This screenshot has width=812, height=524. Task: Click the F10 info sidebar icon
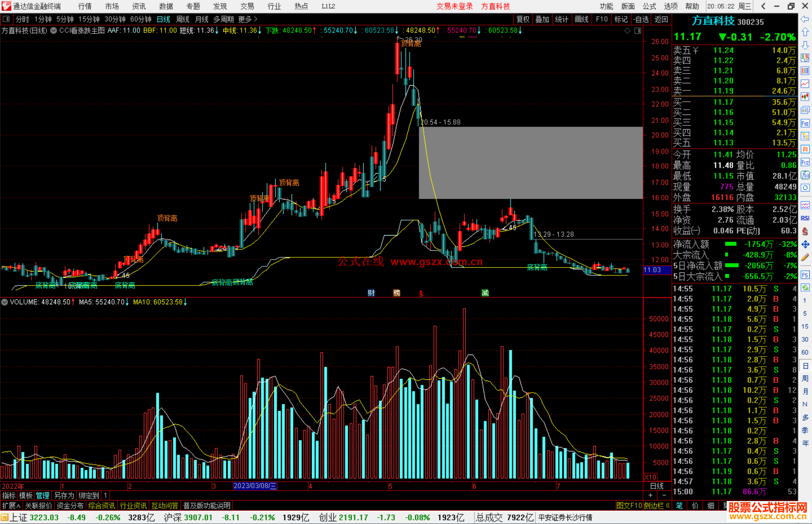coord(805,123)
